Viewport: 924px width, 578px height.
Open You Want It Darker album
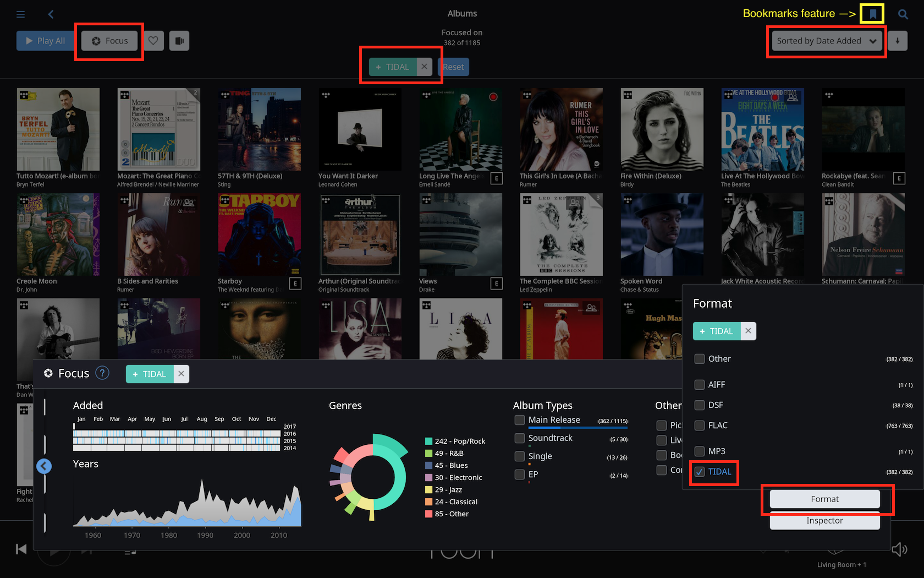coord(360,129)
